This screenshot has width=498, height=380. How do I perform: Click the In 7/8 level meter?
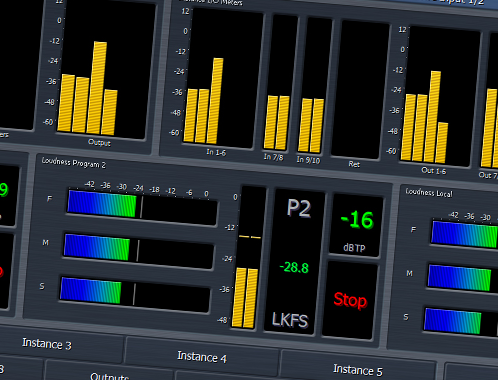pyautogui.click(x=281, y=83)
